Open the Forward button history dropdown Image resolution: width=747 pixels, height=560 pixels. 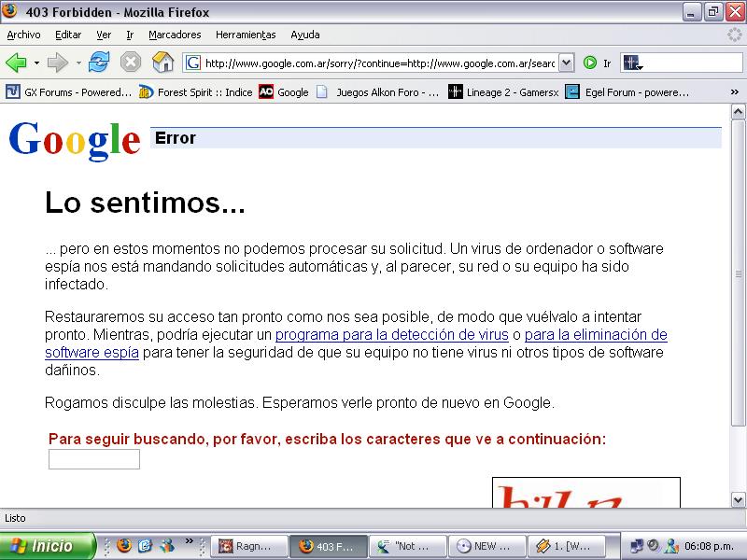tap(78, 63)
